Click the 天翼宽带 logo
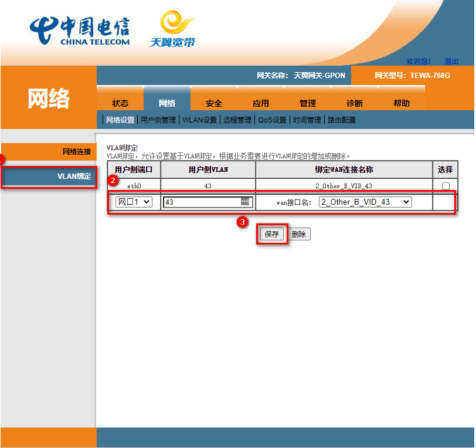Screen dimensions: 476x448 point(173,29)
